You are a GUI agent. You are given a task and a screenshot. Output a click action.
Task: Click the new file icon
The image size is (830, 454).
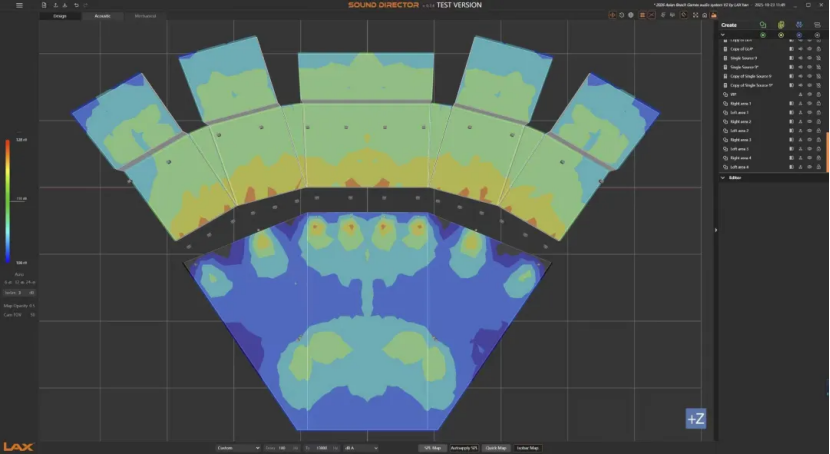tap(44, 5)
